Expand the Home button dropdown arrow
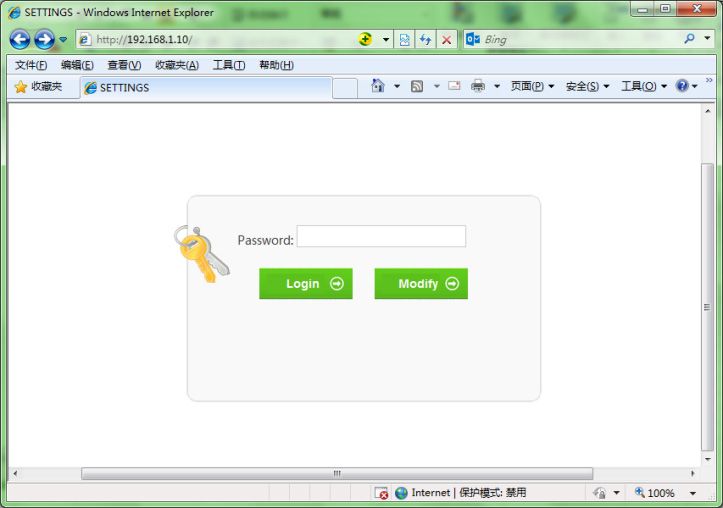The image size is (723, 508). (397, 86)
